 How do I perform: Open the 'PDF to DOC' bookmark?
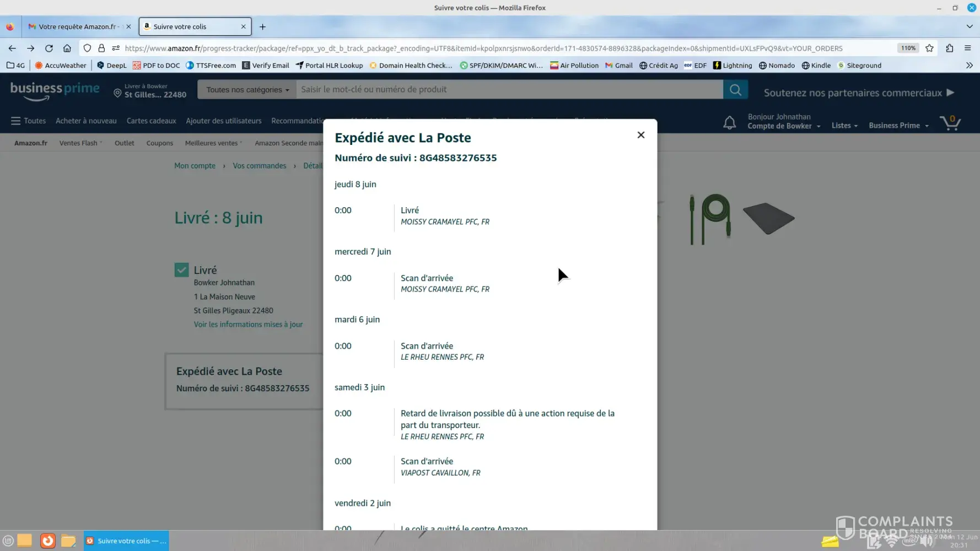tap(157, 66)
